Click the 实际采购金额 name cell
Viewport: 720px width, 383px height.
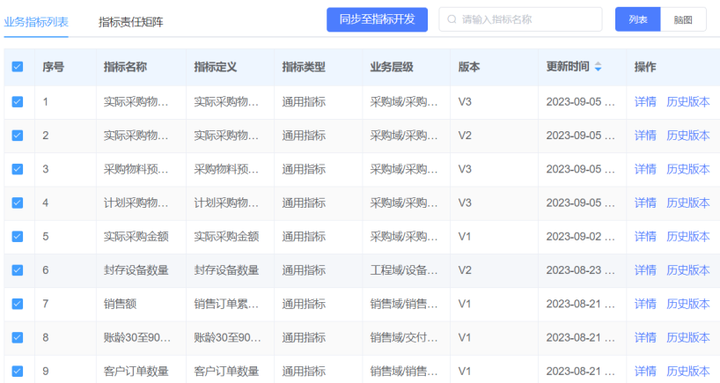pos(136,237)
